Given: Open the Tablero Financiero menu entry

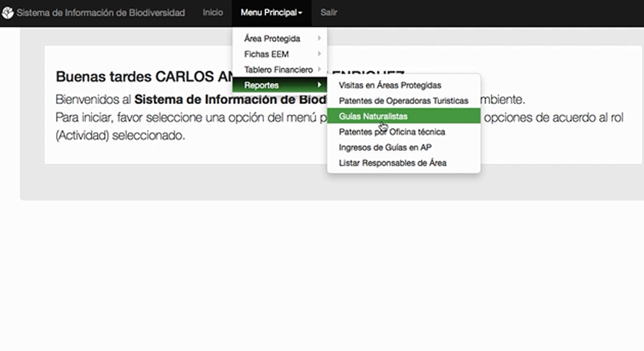Looking at the screenshot, I should coord(278,70).
